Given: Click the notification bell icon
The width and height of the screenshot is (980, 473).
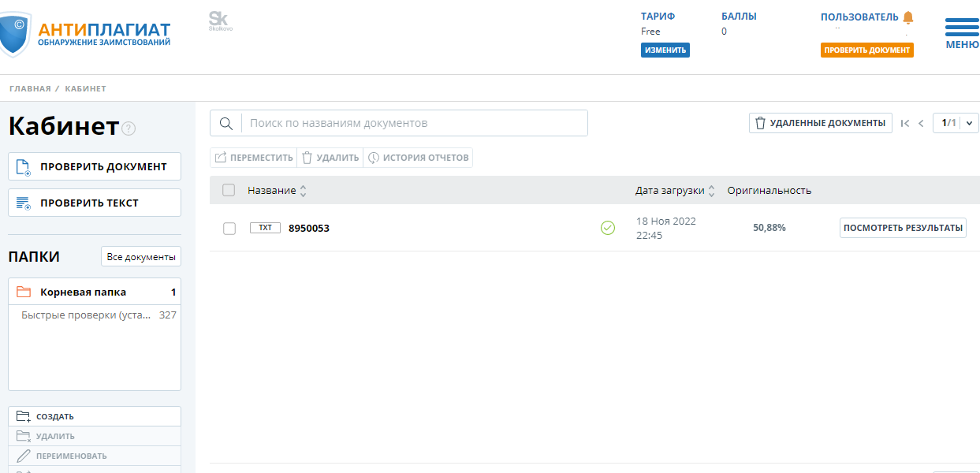Looking at the screenshot, I should [908, 17].
